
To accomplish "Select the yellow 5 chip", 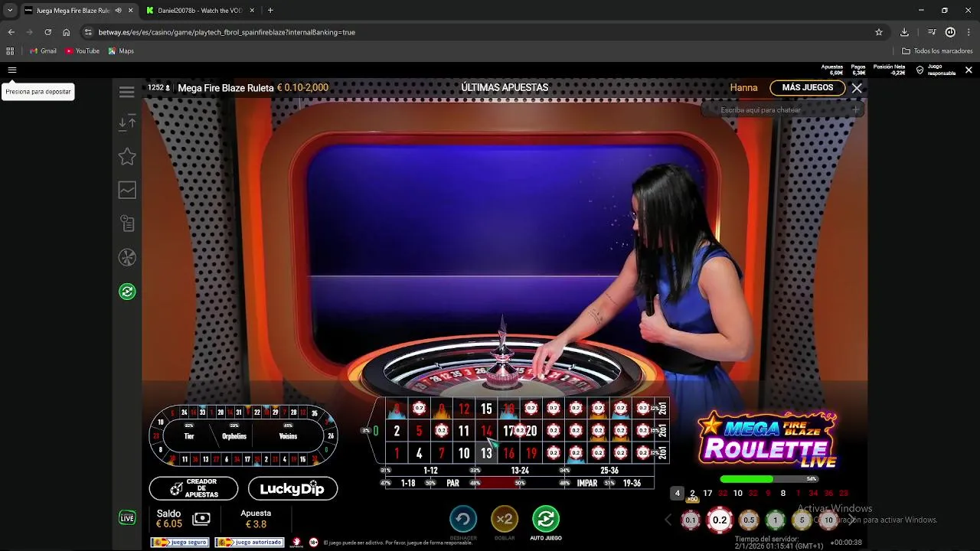I will click(x=802, y=520).
